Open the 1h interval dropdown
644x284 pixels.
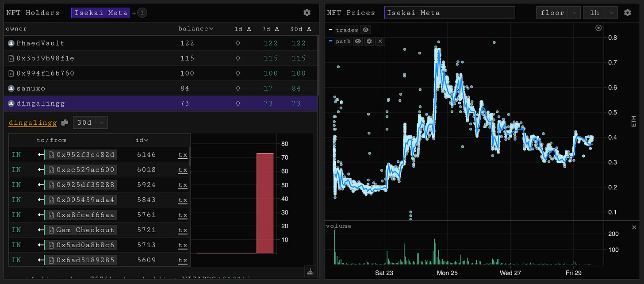[x=600, y=13]
